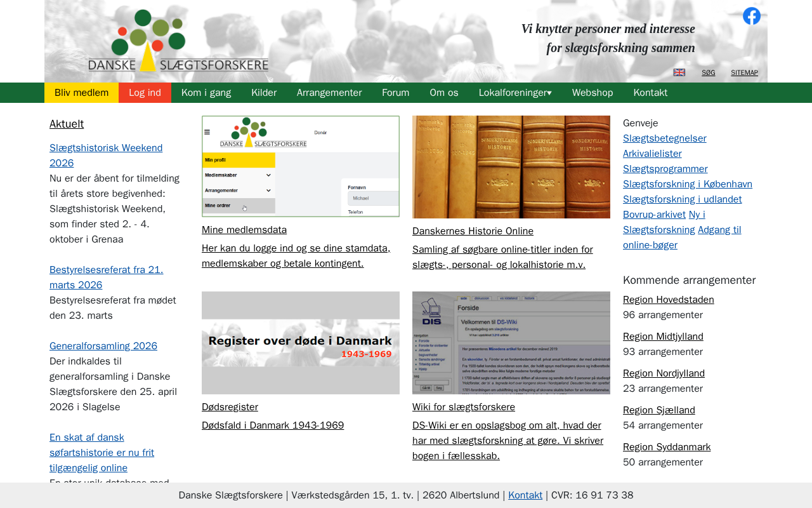Click the DS-Wiki description text link

tap(507, 441)
